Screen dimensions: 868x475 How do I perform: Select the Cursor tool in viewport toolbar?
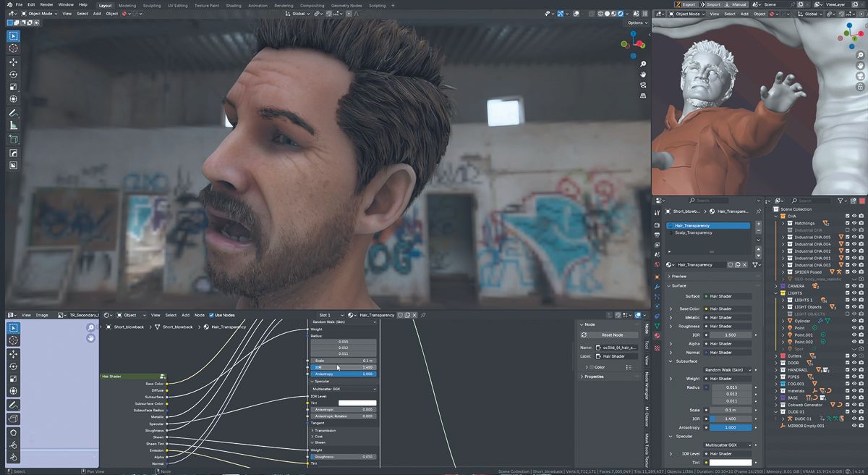click(14, 48)
